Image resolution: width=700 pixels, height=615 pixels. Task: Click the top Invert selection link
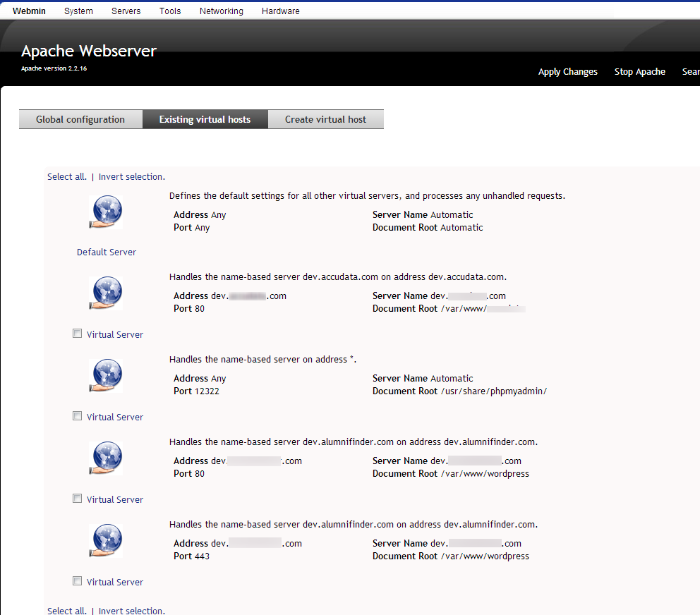(x=131, y=177)
